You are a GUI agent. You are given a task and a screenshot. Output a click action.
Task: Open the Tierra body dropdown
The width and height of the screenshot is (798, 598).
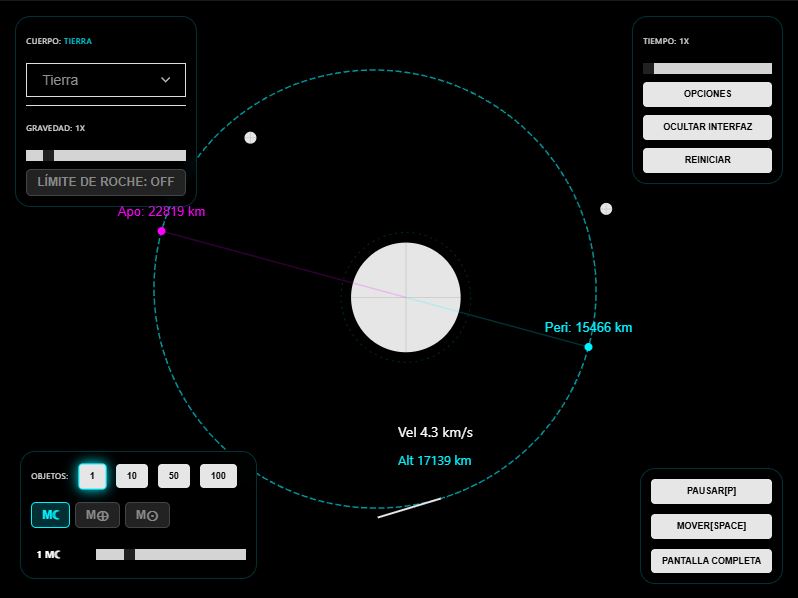[106, 80]
